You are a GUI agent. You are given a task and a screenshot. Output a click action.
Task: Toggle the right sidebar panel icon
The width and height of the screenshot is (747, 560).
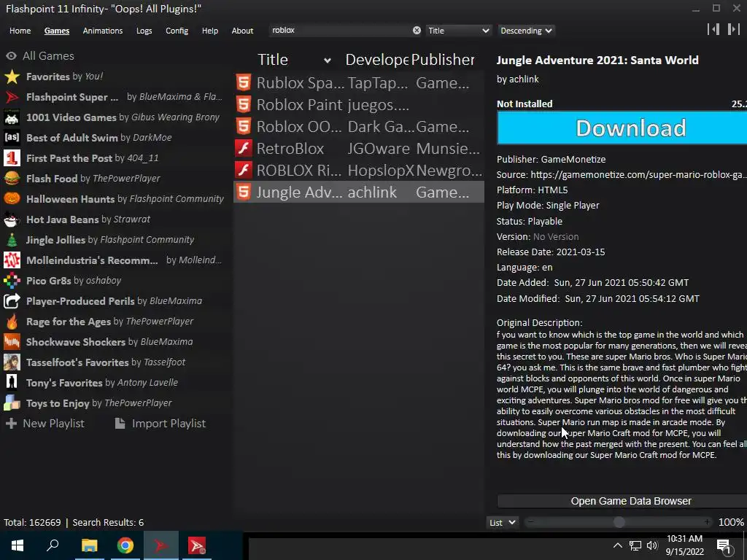[733, 29]
